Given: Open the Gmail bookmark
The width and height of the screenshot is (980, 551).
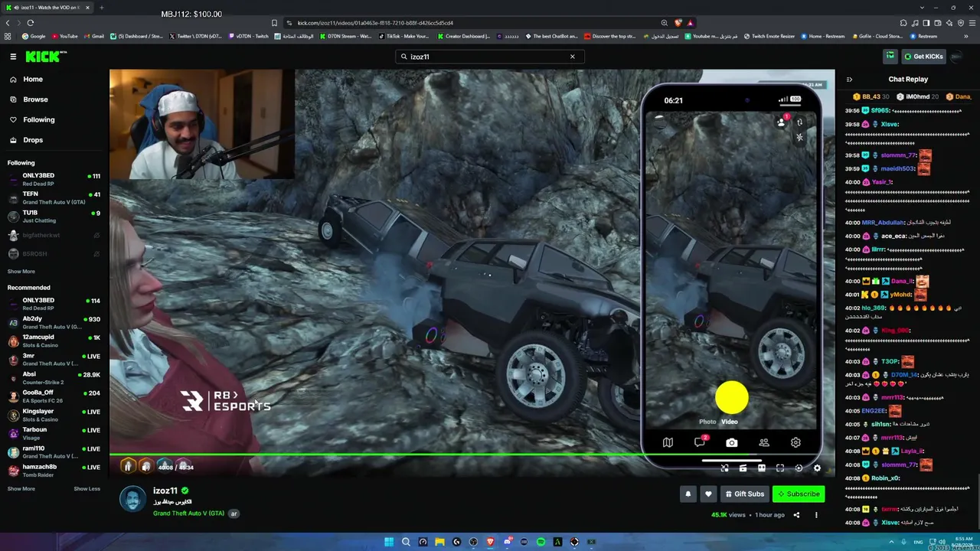Looking at the screenshot, I should pyautogui.click(x=93, y=36).
